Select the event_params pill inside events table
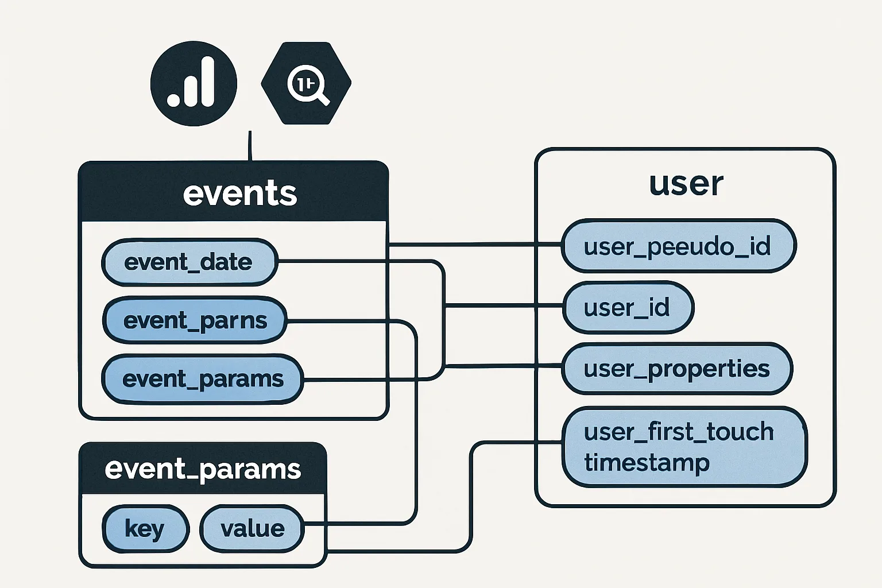Screen dimensions: 882x588 (x=203, y=379)
